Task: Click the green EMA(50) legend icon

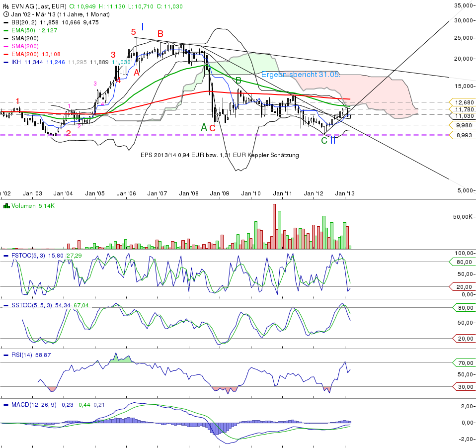Action: coord(5,30)
